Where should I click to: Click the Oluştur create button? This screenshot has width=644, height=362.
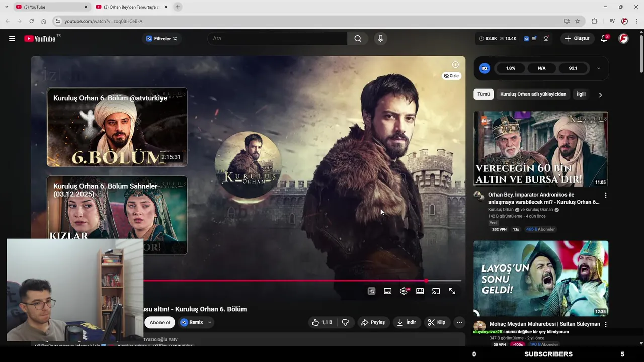pos(577,39)
